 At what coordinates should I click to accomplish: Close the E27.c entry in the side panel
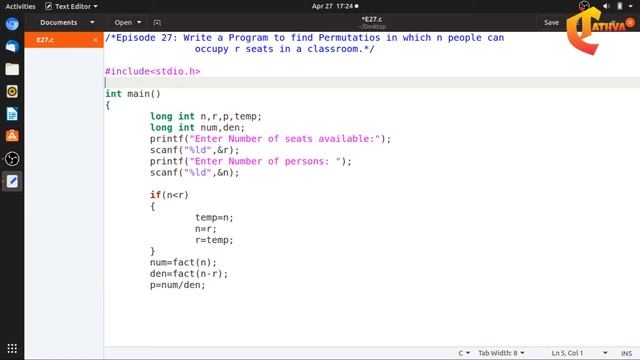tap(95, 40)
